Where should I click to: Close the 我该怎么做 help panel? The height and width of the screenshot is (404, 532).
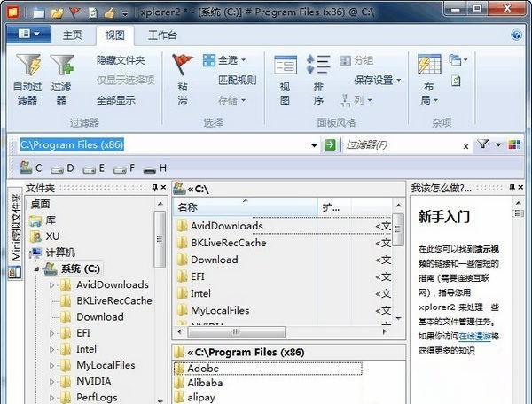[x=520, y=188]
